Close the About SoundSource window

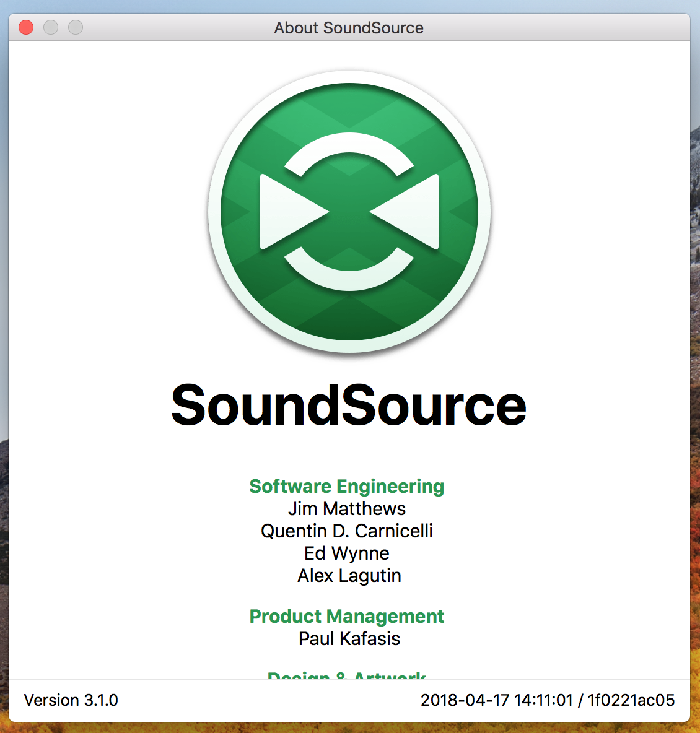pos(26,28)
